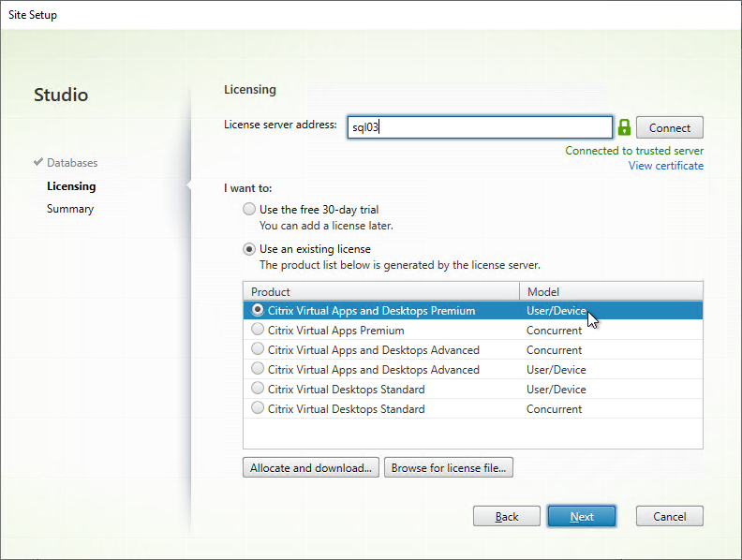Open the View certificate link
The image size is (742, 560).
coord(666,166)
